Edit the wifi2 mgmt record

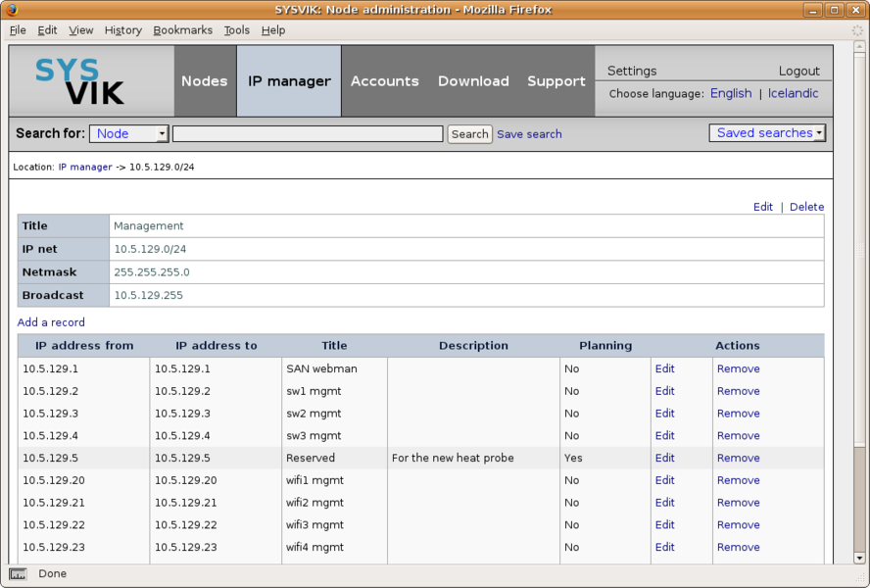(x=664, y=502)
